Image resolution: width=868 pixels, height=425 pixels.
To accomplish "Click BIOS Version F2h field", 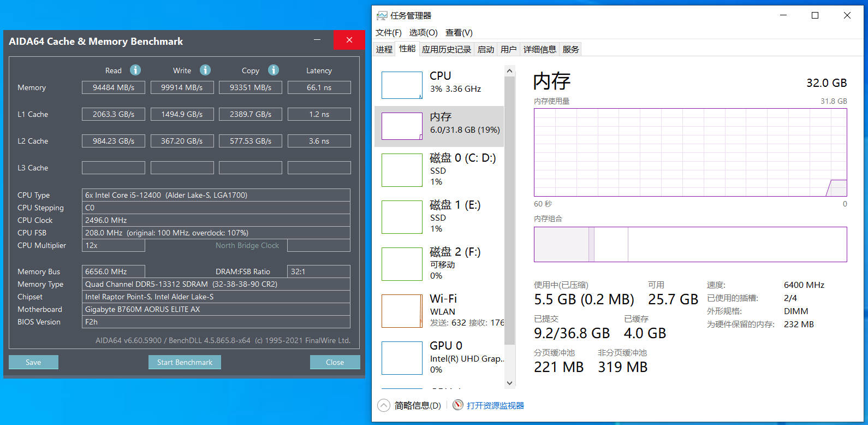I will pyautogui.click(x=216, y=322).
